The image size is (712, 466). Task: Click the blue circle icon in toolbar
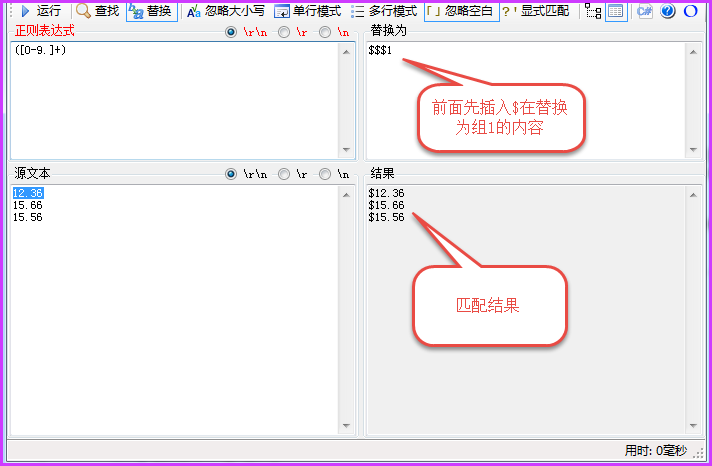690,11
